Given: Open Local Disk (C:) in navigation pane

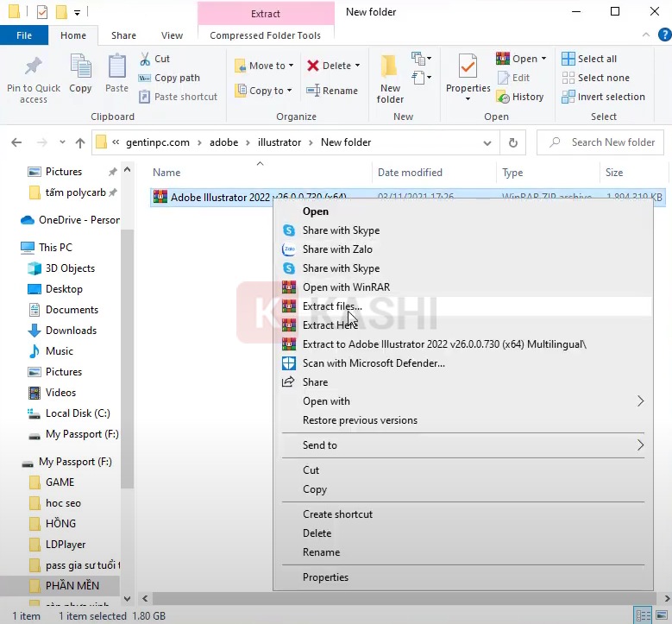Looking at the screenshot, I should click(68, 413).
